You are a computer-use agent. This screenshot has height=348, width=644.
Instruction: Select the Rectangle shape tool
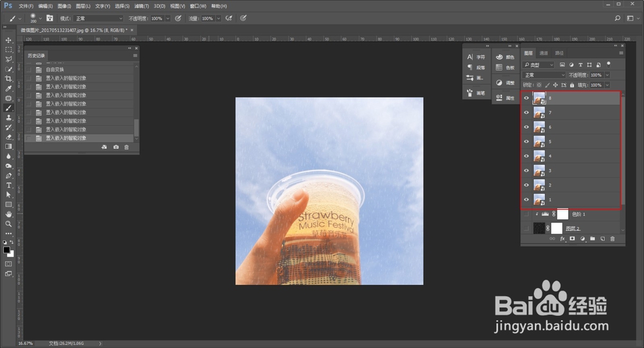pyautogui.click(x=8, y=205)
